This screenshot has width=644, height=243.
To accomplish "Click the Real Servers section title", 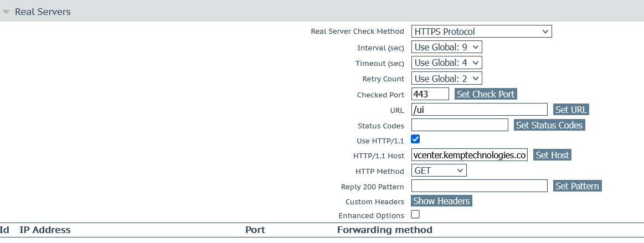I will click(43, 12).
